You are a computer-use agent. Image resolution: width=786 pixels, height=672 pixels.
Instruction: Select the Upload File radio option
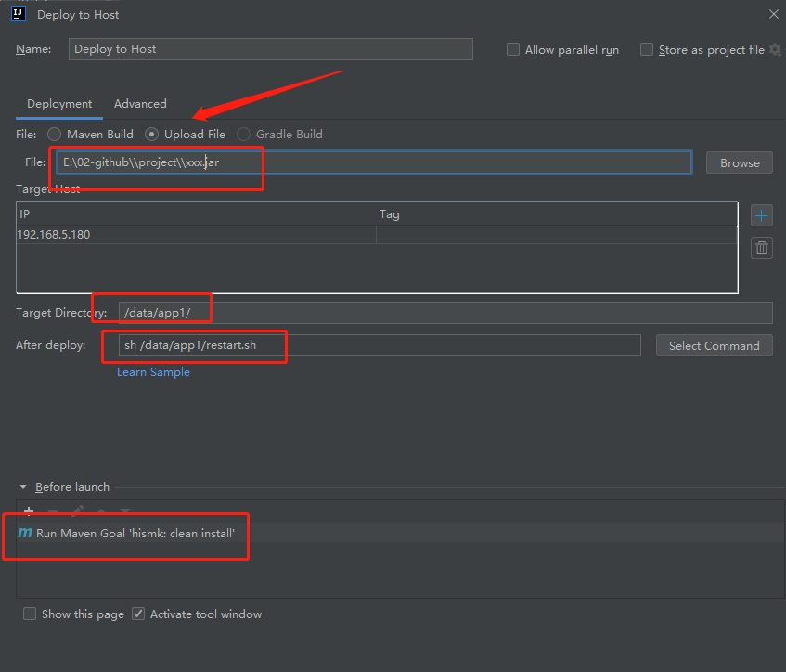coord(150,134)
